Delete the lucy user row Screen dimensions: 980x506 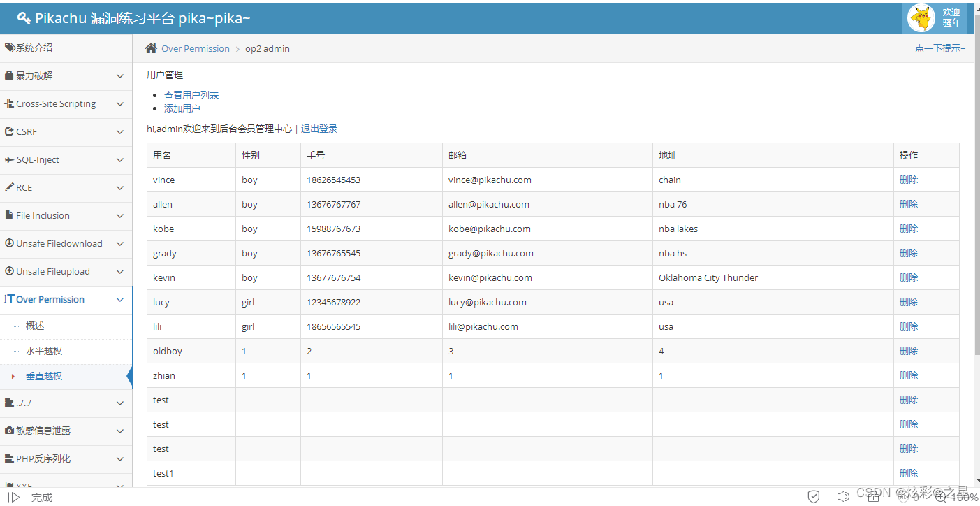pyautogui.click(x=909, y=302)
